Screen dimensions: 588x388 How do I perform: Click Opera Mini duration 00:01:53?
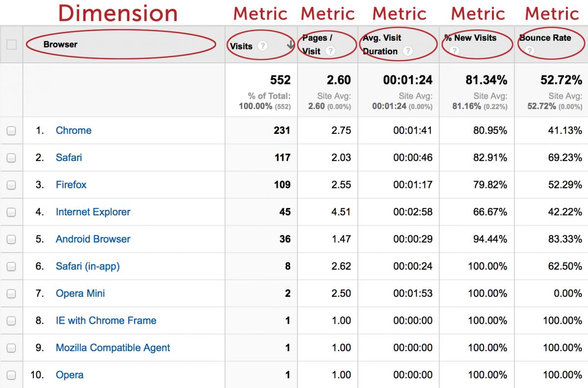point(413,293)
